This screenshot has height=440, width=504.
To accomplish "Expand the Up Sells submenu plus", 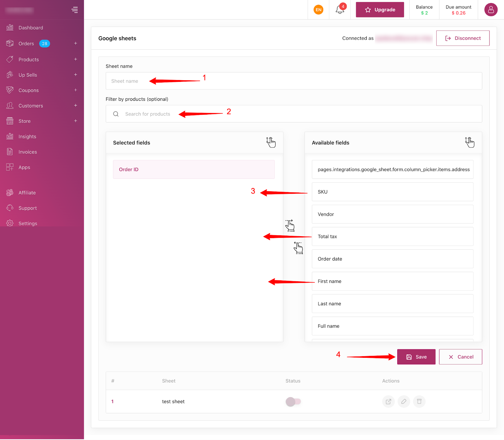I will (76, 75).
